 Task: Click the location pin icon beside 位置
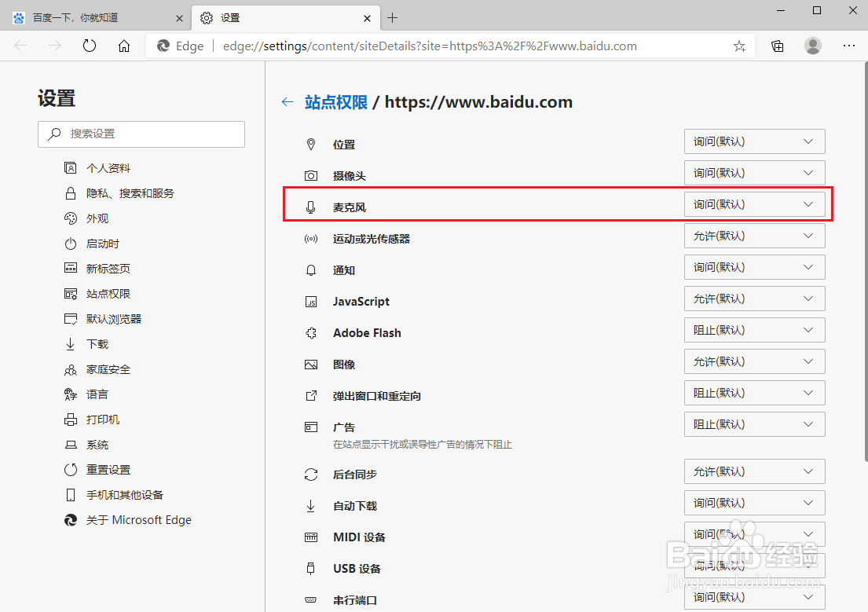[311, 145]
